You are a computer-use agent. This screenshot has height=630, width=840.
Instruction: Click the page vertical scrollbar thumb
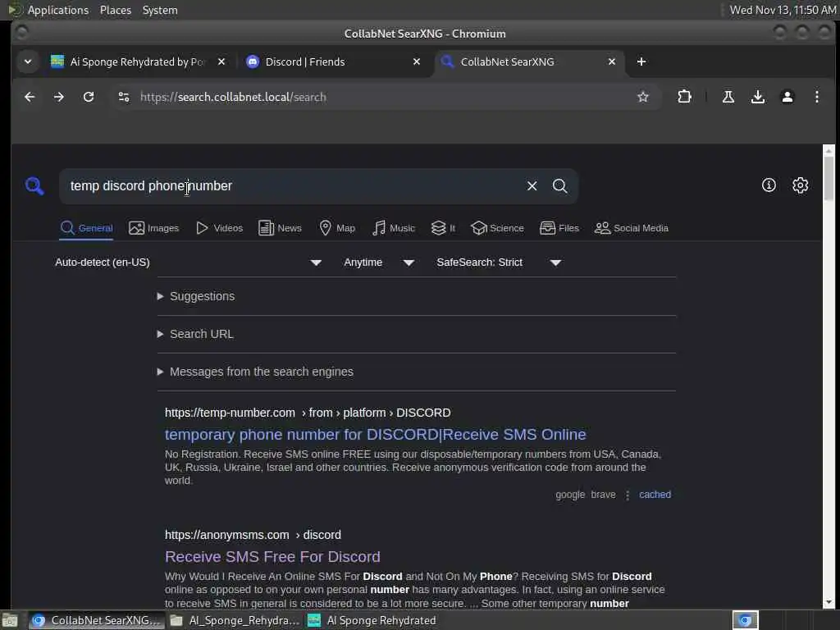click(829, 178)
